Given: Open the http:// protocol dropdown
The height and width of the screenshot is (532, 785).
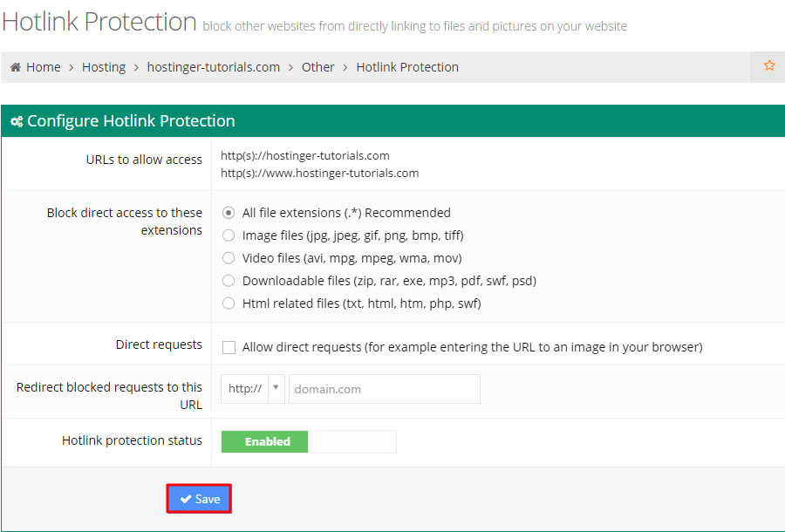Looking at the screenshot, I should [x=253, y=389].
